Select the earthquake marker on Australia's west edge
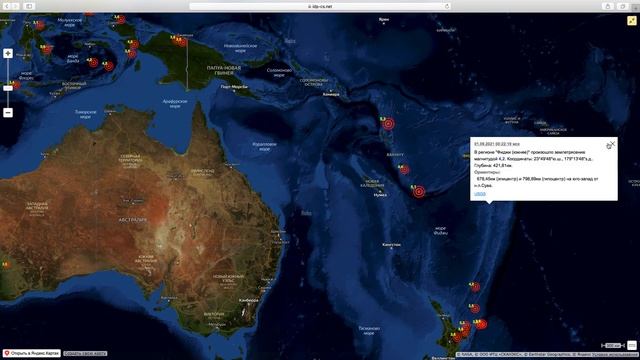Image resolution: width=640 pixels, height=360 pixels. click(5, 265)
